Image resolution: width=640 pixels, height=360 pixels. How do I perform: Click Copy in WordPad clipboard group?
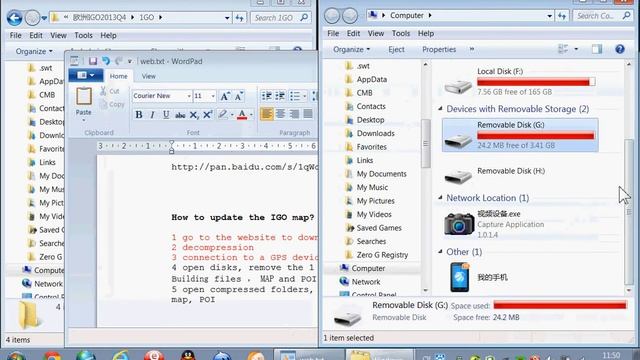[112, 104]
